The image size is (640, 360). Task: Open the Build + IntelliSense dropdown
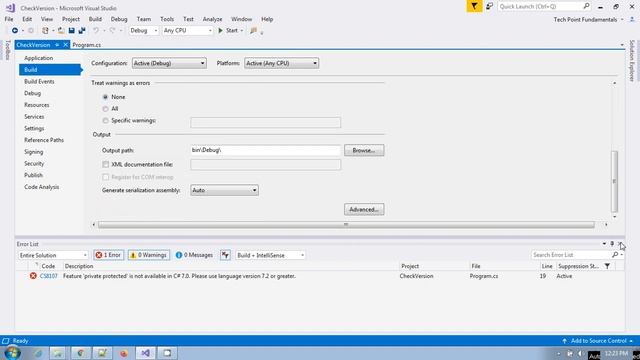click(x=270, y=255)
